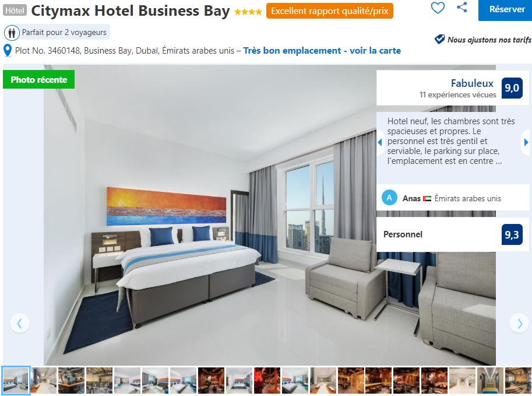Open Très bon emplacement map link
Viewport: 532px width, 396px height.
[x=322, y=51]
